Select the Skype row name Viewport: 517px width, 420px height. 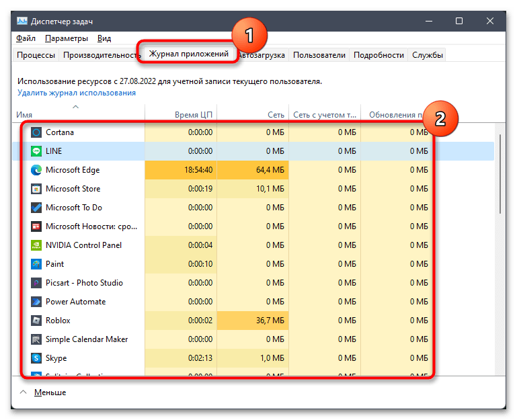[x=56, y=358]
